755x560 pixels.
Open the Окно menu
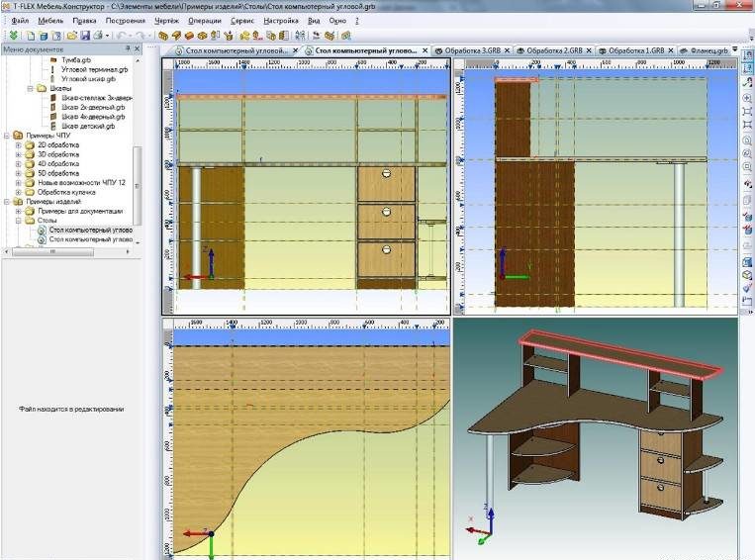click(337, 21)
